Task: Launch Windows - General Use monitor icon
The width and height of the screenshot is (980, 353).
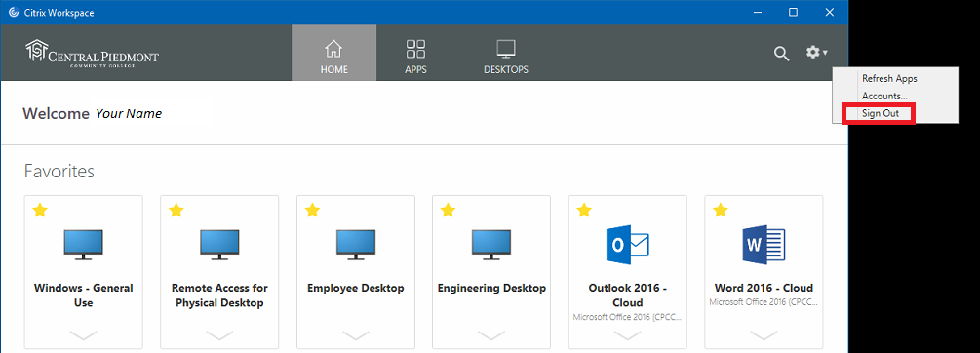Action: pos(83,245)
